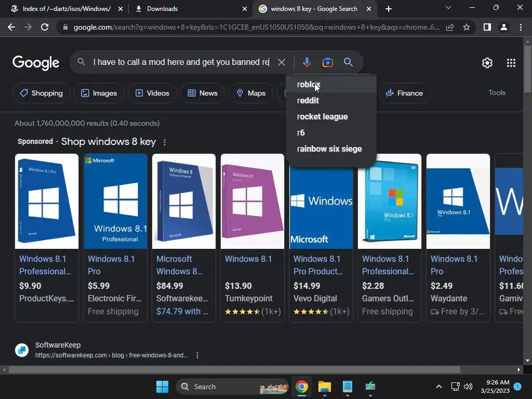Open search Tools options
This screenshot has width=532, height=399.
point(497,92)
